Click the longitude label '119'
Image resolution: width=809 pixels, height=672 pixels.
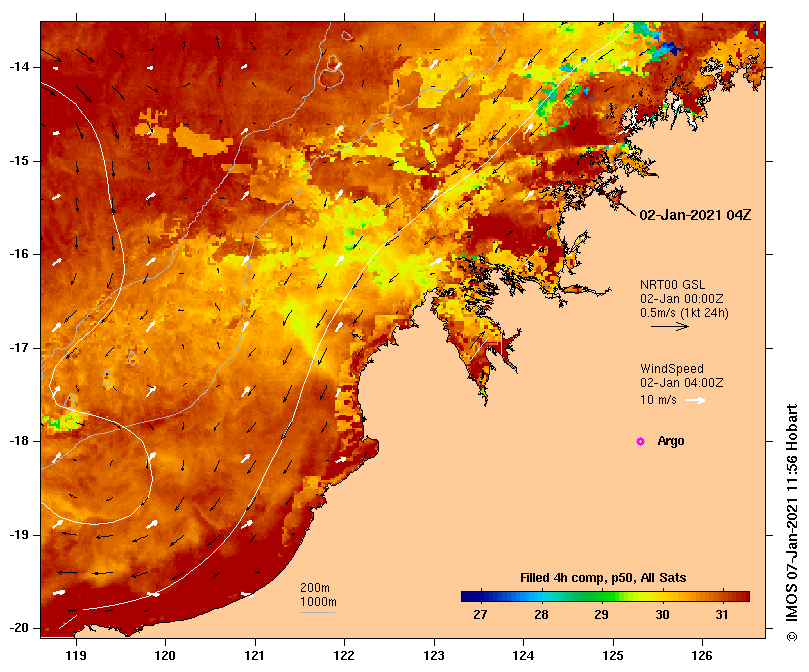point(76,656)
